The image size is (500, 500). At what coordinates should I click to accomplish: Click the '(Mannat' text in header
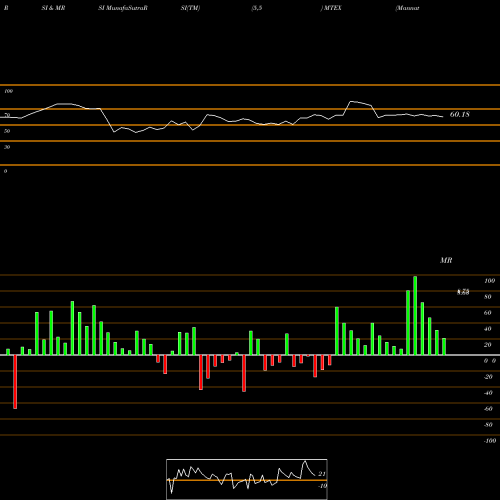[x=407, y=8]
